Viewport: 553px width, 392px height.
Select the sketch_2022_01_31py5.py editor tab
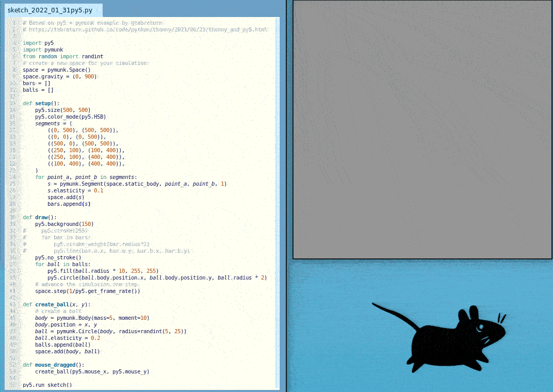[x=50, y=10]
